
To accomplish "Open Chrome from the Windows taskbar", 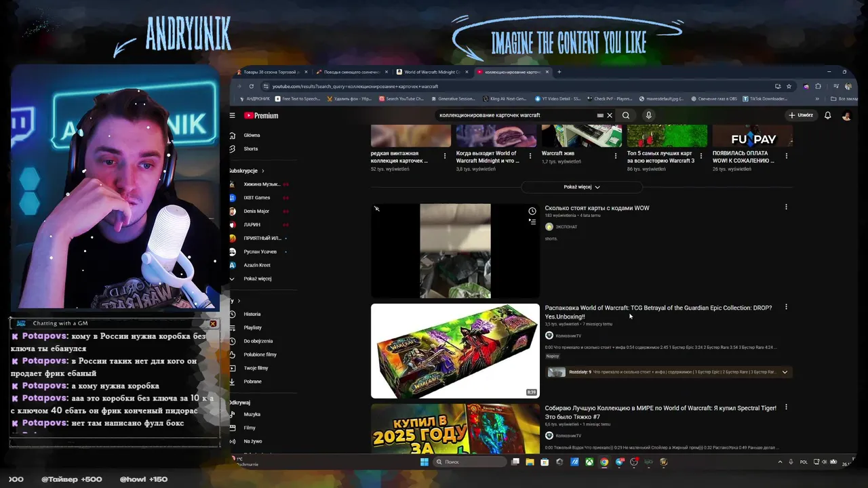I will pos(604,462).
